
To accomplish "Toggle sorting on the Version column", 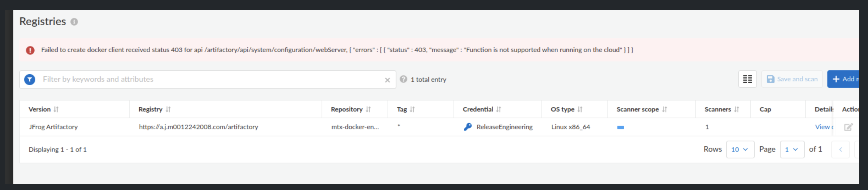I will pos(56,109).
